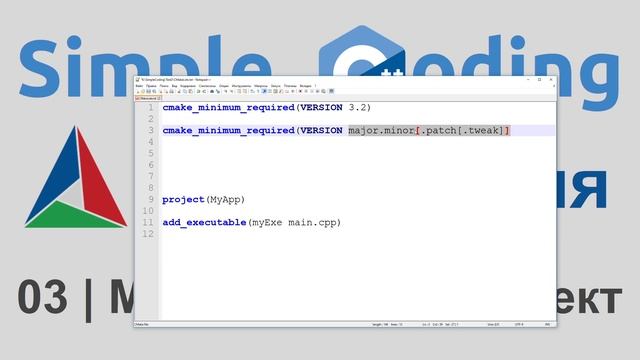The width and height of the screenshot is (640, 360).
Task: Click the Copy toolbar icon
Action: tap(185, 91)
